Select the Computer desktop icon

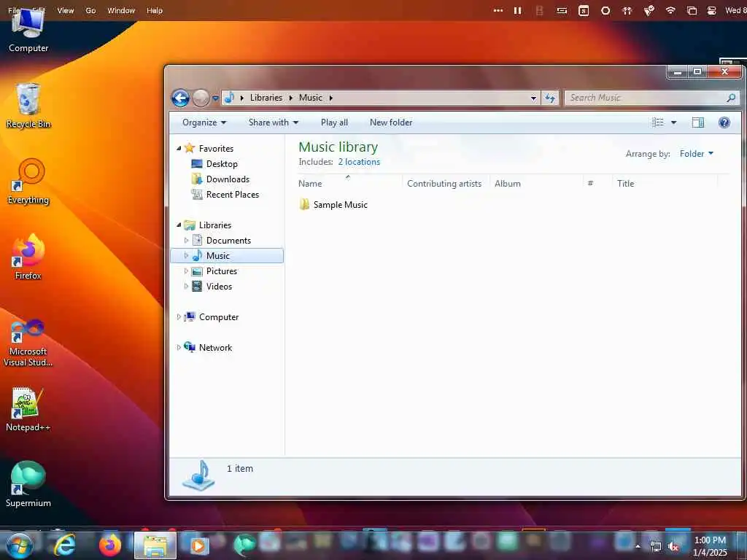(28, 31)
